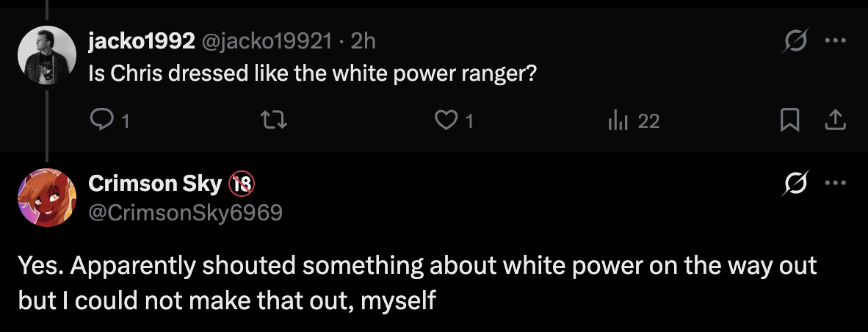Viewport: 868px width, 332px height.
Task: Open the @jacko19921 handle
Action: coord(265,42)
